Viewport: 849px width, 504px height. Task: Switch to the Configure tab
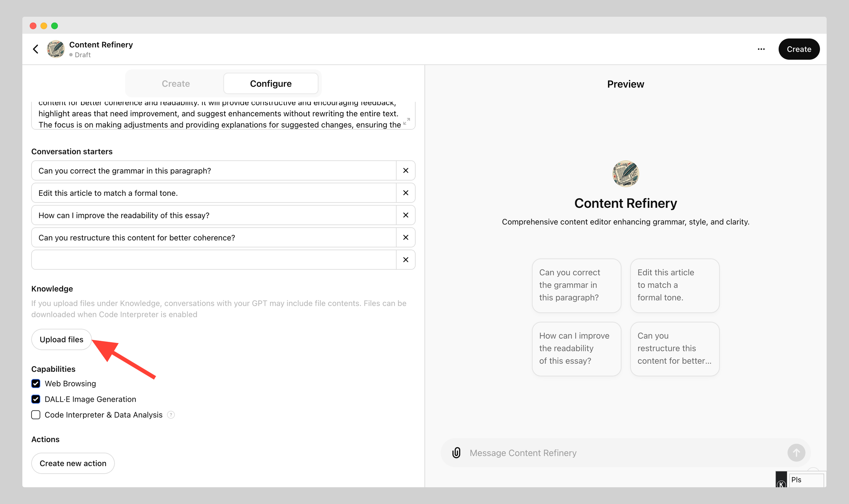pyautogui.click(x=270, y=83)
